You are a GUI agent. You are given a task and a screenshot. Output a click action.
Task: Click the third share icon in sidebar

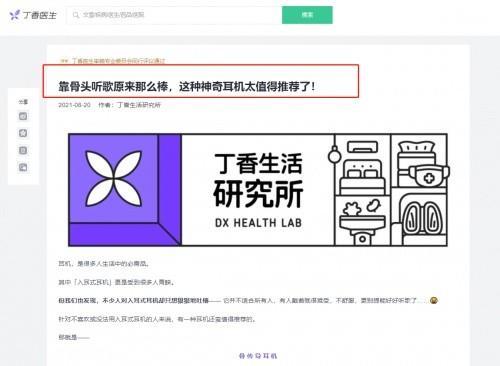click(23, 150)
